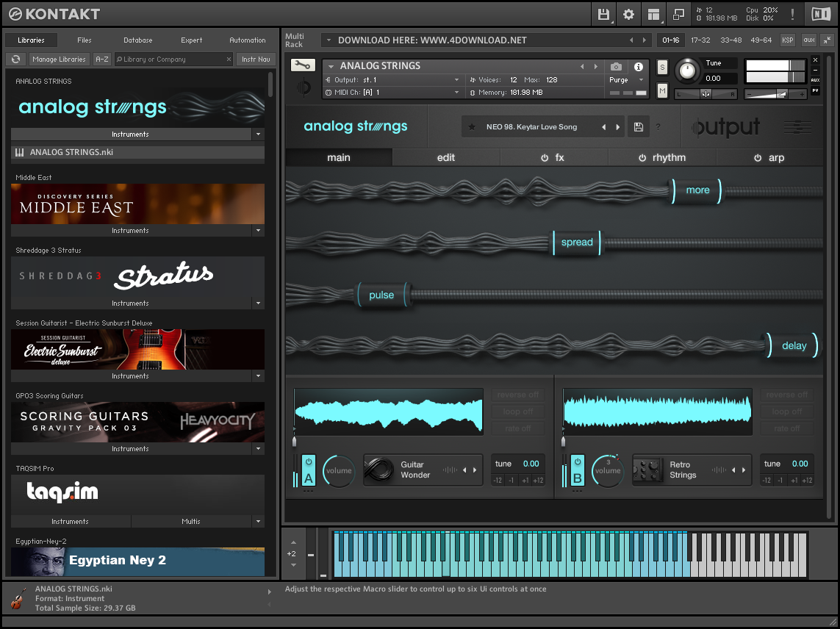Click the Guitar Wonder source thumbnail
840x629 pixels.
(378, 470)
